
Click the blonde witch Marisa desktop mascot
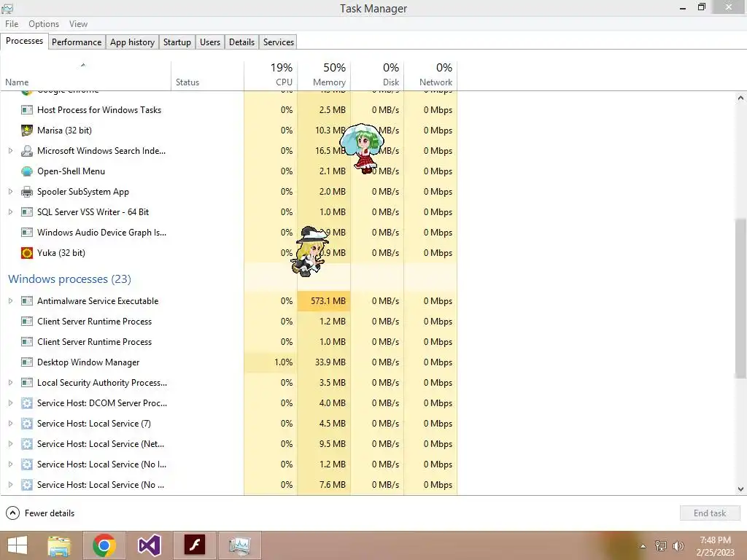tap(309, 252)
